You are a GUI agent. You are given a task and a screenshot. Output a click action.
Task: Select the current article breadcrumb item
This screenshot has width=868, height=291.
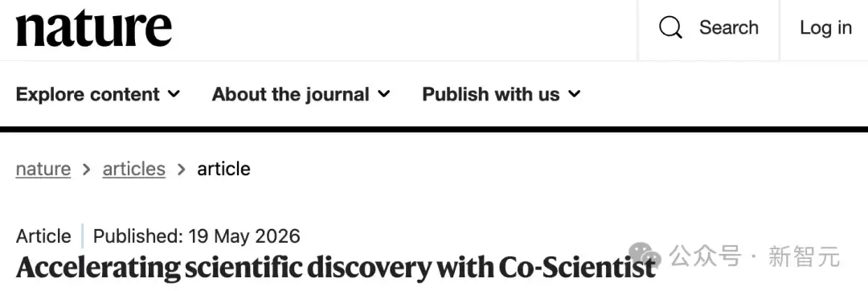[x=223, y=169]
